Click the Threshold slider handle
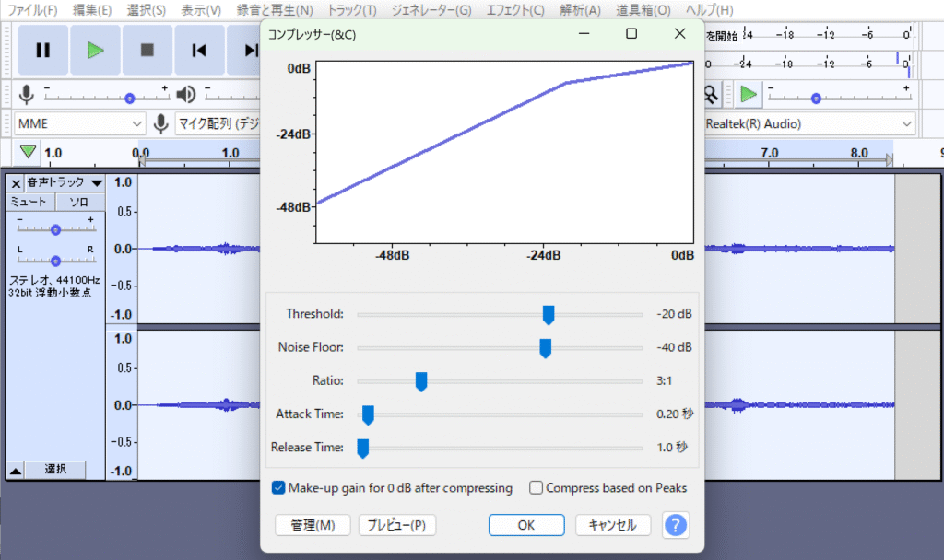 point(549,315)
